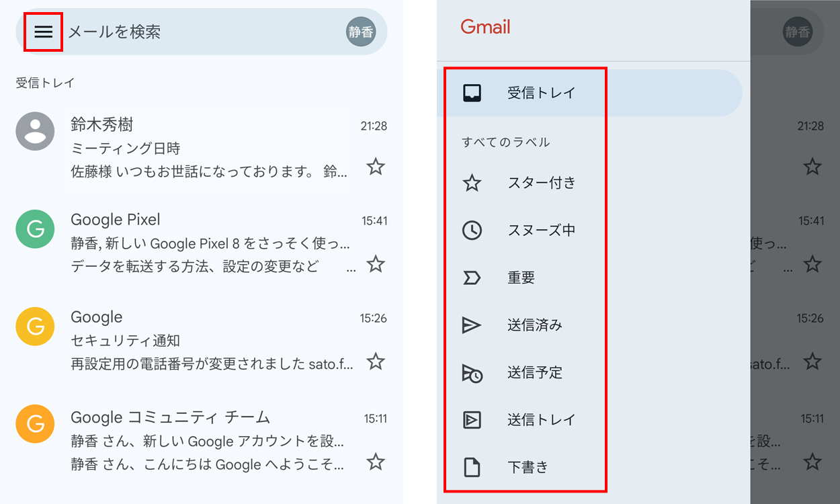The width and height of the screenshot is (840, 504).
Task: Star the 鈴木秀樹 ミーティング日時 email
Action: [x=376, y=167]
